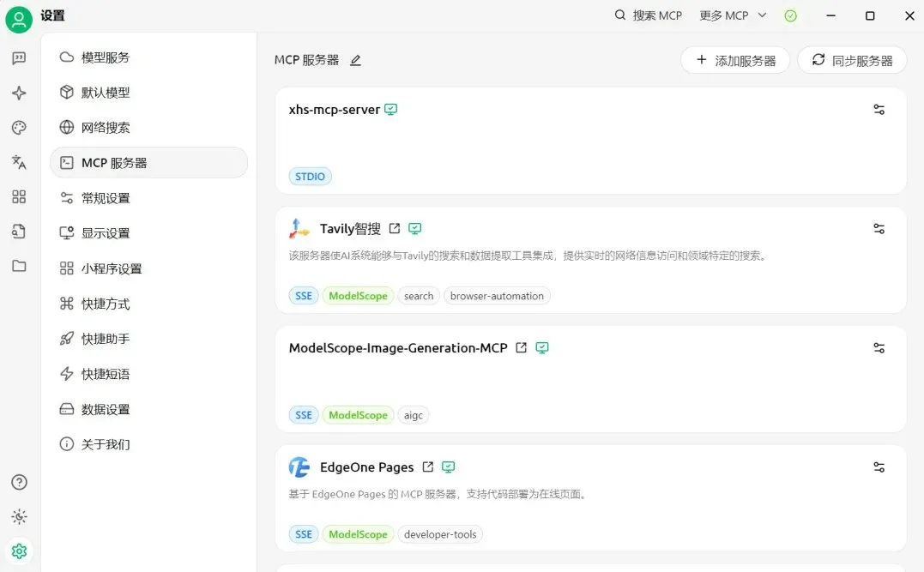Click the EdgeOne Pages logo icon
Image resolution: width=924 pixels, height=572 pixels.
(x=299, y=467)
